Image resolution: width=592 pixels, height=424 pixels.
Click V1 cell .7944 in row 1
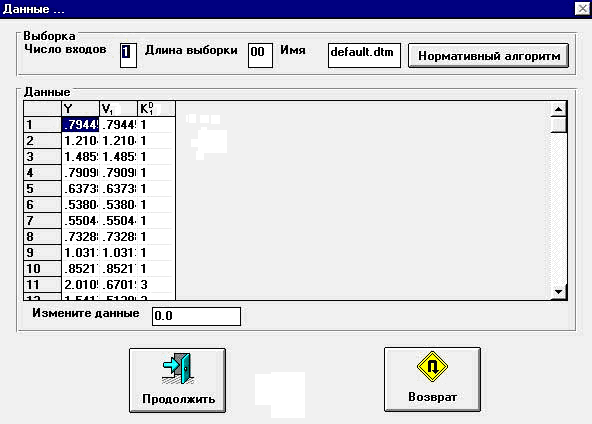119,125
